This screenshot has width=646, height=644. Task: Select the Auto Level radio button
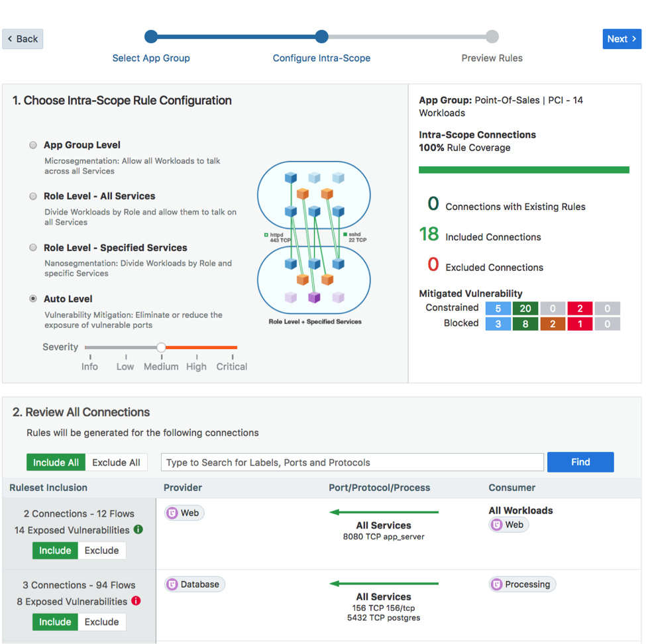coord(33,299)
